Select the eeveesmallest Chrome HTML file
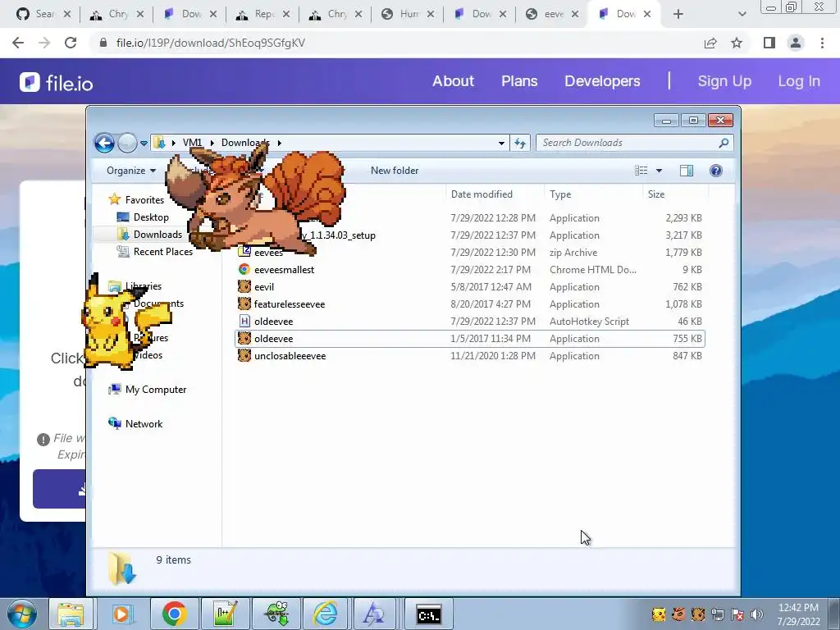The width and height of the screenshot is (840, 630). (470, 269)
